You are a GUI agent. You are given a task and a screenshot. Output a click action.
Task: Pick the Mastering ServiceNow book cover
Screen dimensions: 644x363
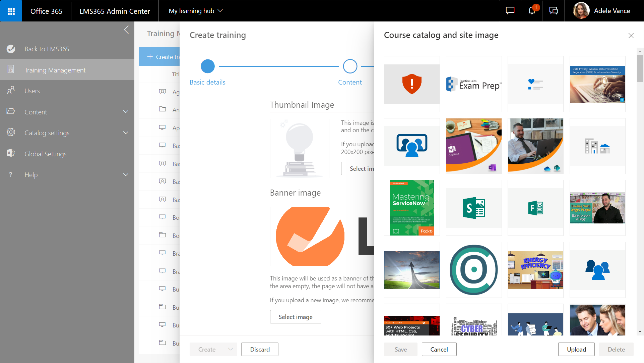pyautogui.click(x=412, y=208)
